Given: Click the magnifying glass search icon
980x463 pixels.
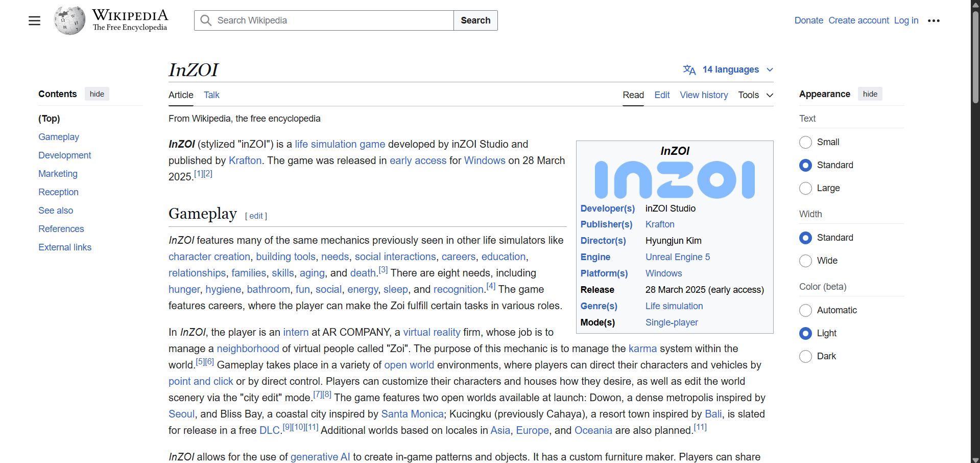Looking at the screenshot, I should 206,20.
